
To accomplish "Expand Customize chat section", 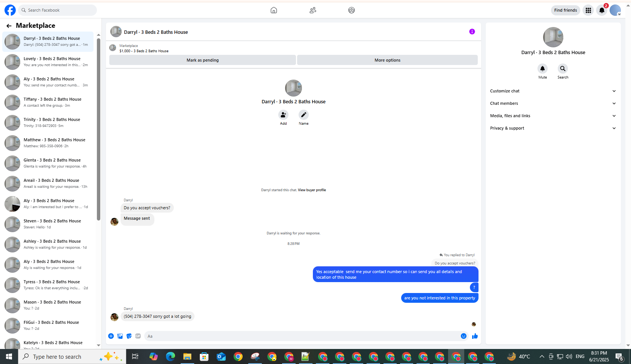I will coord(553,91).
